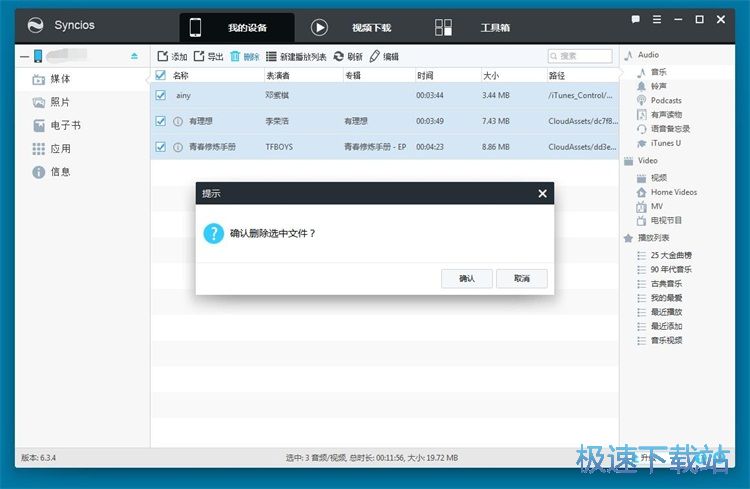
Task: Click the info icon beside 有理想
Action: click(178, 122)
